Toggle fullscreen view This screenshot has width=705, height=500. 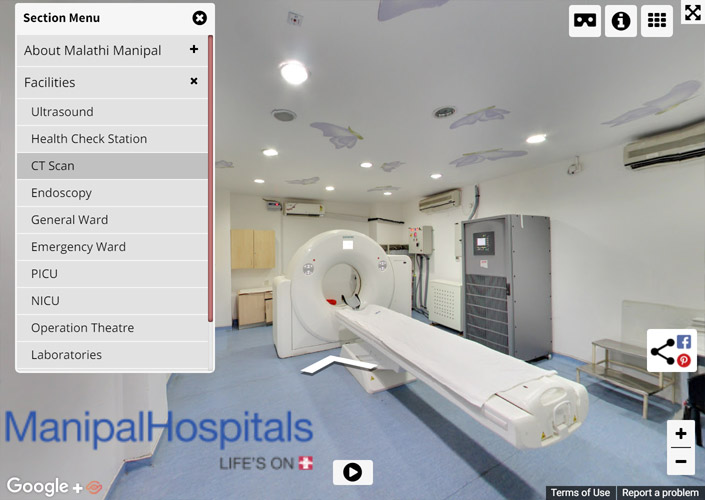click(x=693, y=12)
